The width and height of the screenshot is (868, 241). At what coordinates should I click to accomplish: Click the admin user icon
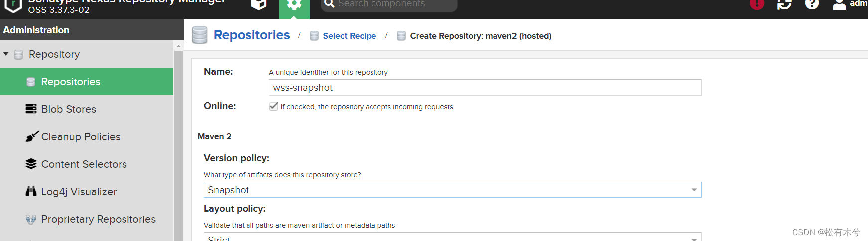point(839,5)
